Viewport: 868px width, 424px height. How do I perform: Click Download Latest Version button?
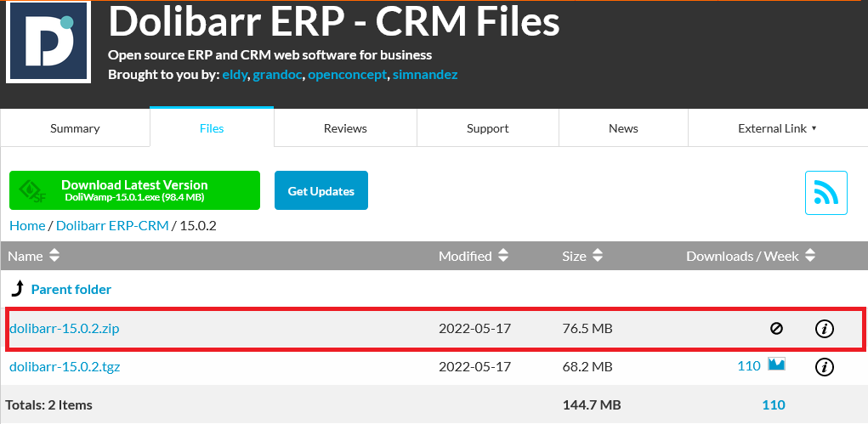(134, 190)
